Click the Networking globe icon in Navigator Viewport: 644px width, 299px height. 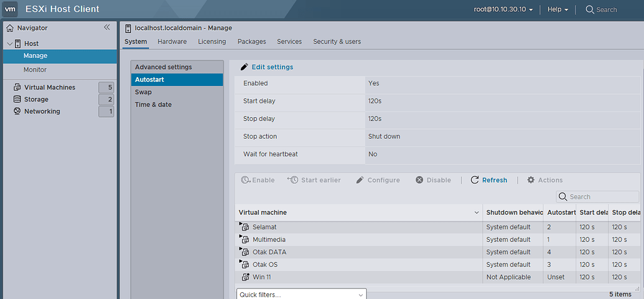[x=17, y=111]
